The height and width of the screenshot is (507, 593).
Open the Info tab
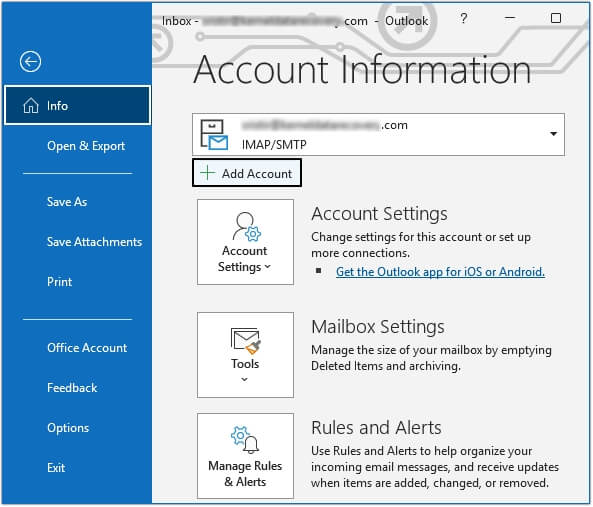[x=77, y=105]
